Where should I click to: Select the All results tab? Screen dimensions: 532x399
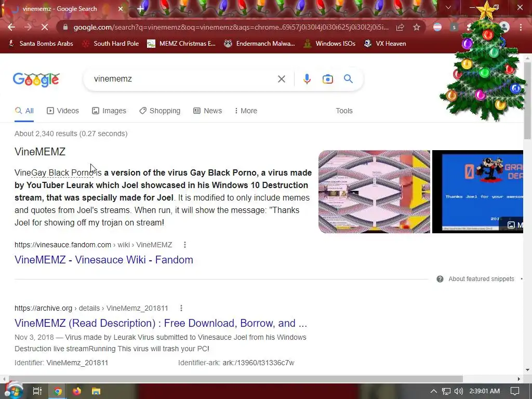[x=24, y=111]
